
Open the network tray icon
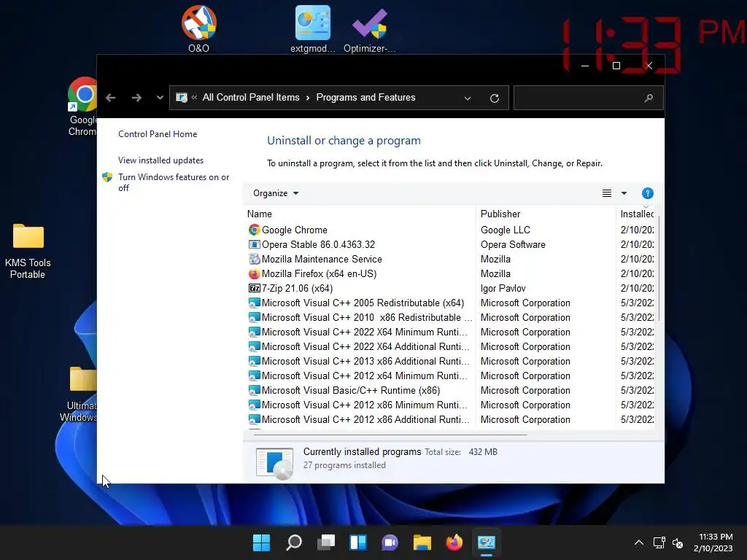pos(659,542)
